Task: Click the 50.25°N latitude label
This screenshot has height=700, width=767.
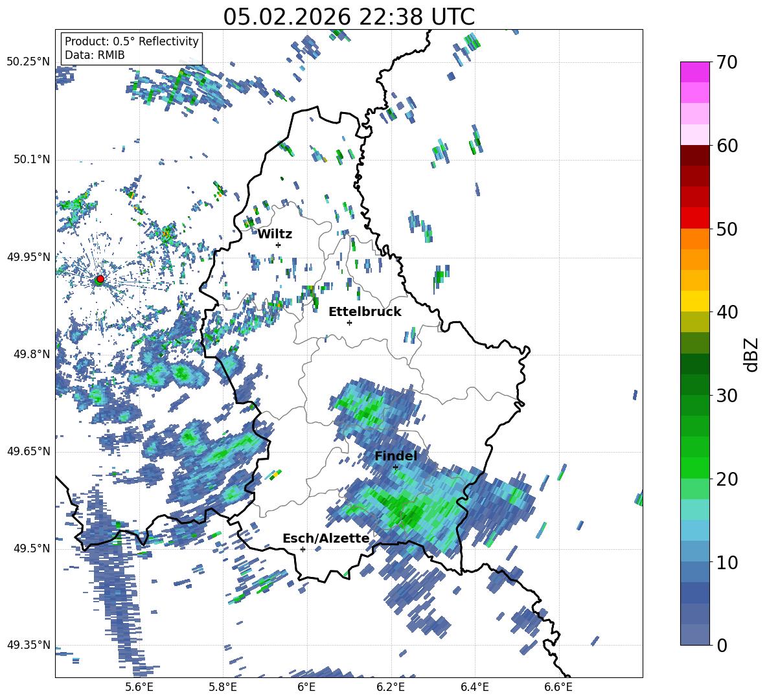Action: pos(29,62)
